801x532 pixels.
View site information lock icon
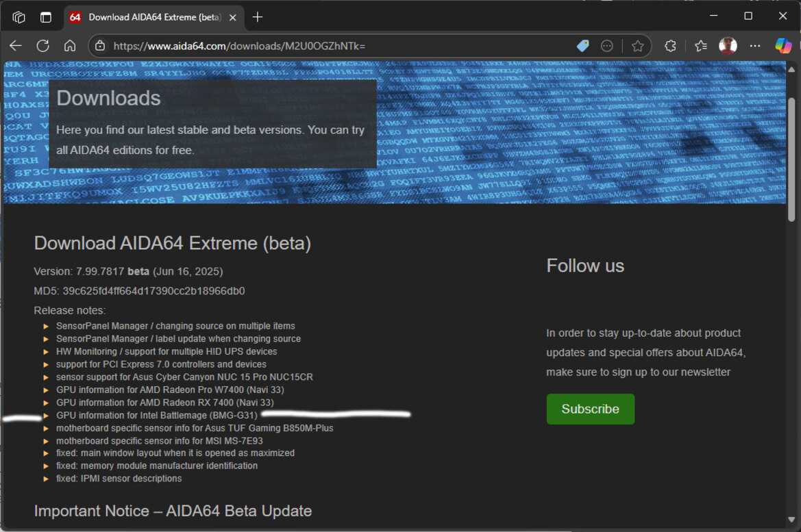[x=100, y=46]
